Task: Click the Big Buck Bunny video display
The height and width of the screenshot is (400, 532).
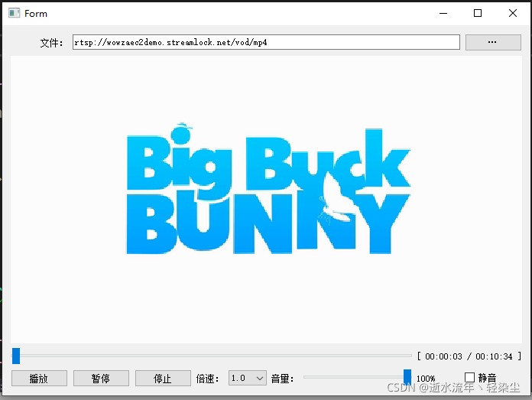Action: pos(266,200)
